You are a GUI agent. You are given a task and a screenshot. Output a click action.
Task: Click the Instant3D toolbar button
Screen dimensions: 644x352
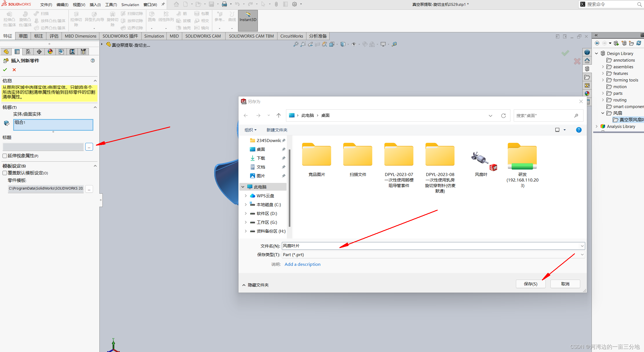coord(248,20)
